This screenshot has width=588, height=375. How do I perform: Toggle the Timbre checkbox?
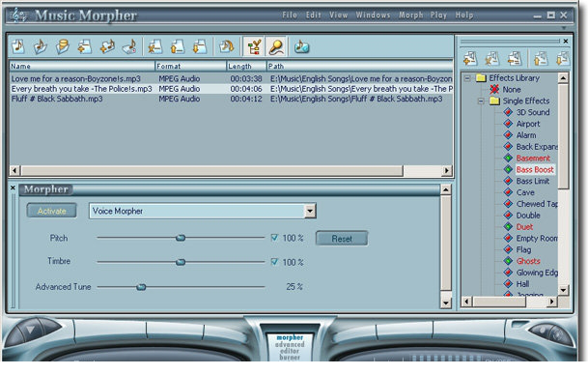pyautogui.click(x=274, y=262)
